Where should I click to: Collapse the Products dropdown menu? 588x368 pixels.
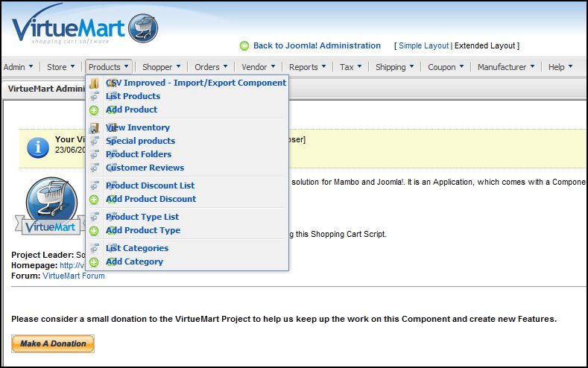[108, 67]
